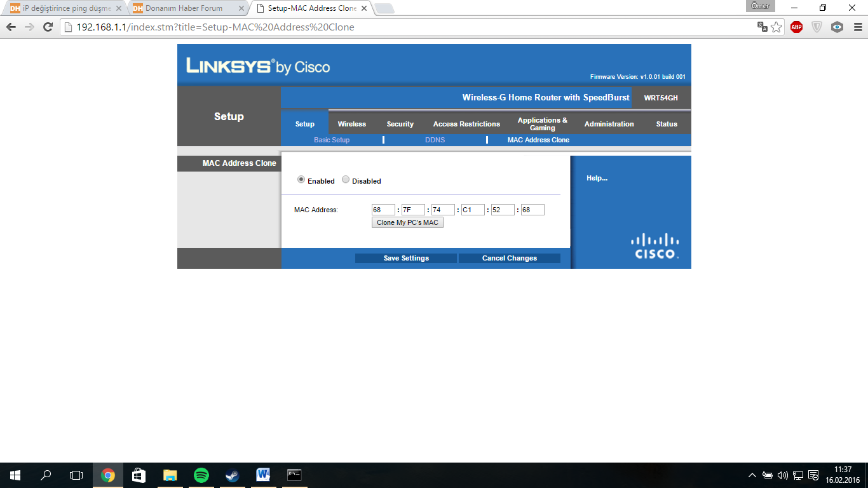Image resolution: width=868 pixels, height=488 pixels.
Task: Go to the Basic Setup subpage
Action: coord(332,140)
